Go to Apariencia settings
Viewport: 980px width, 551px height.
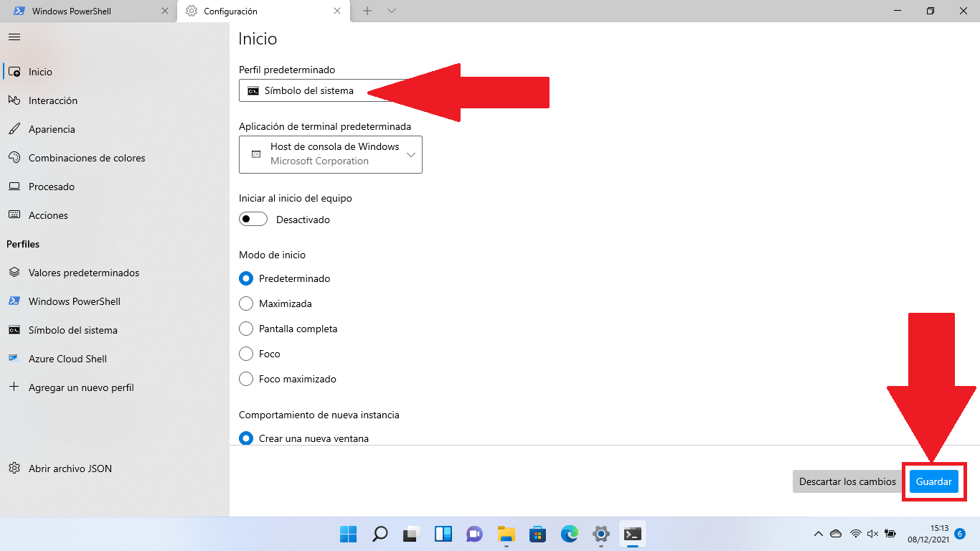tap(115, 129)
